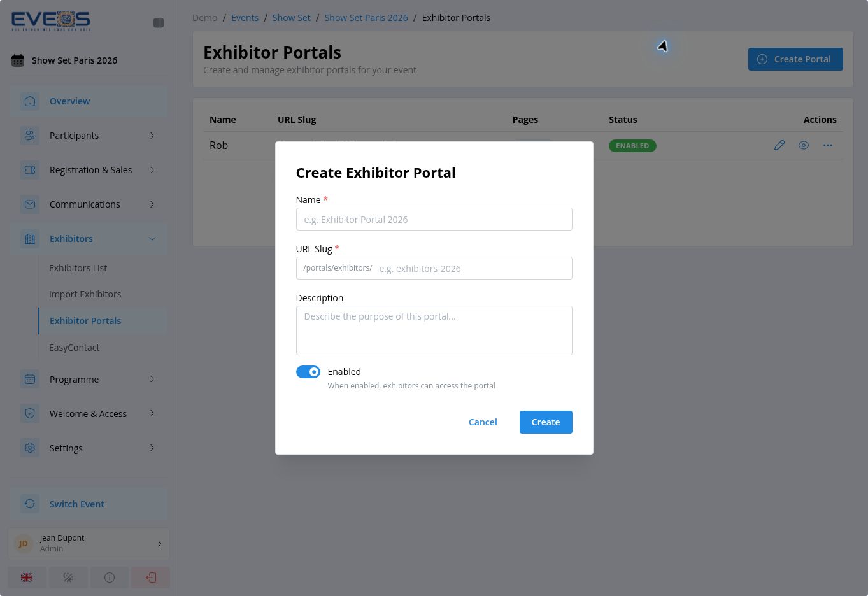Click the Programme calendar icon

(x=30, y=380)
